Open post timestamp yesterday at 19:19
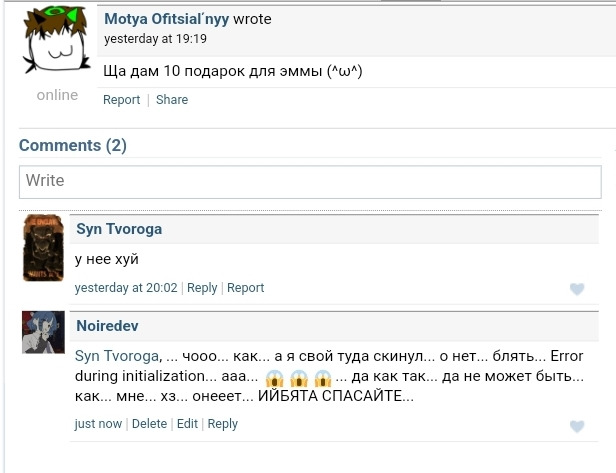The height and width of the screenshot is (473, 616). click(155, 39)
